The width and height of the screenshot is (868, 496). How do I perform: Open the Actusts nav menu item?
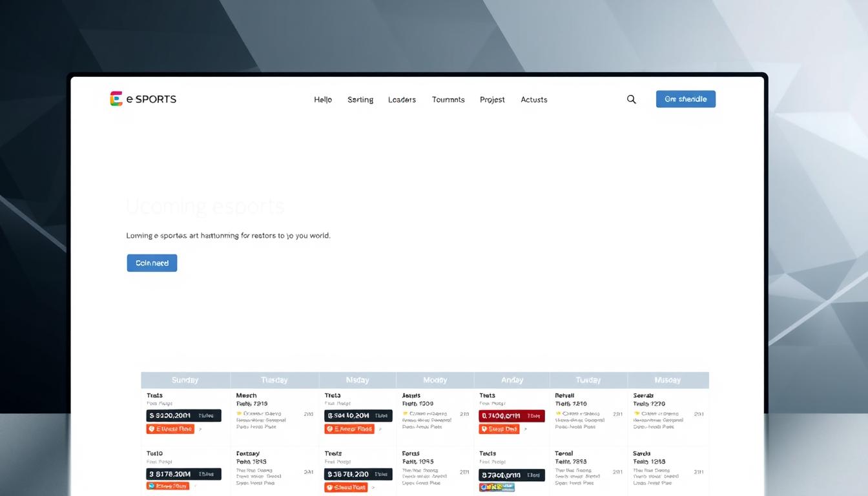click(534, 99)
